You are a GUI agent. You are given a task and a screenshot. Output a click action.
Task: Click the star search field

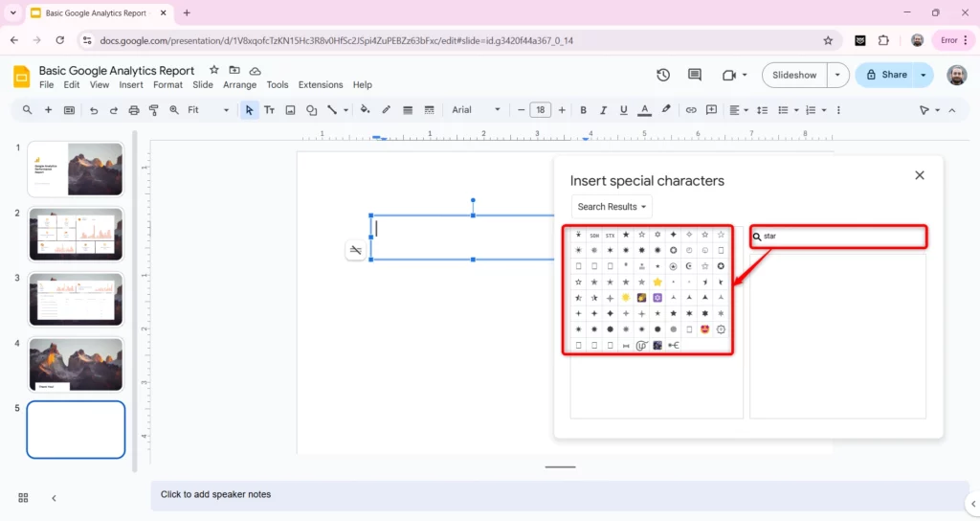[838, 237]
